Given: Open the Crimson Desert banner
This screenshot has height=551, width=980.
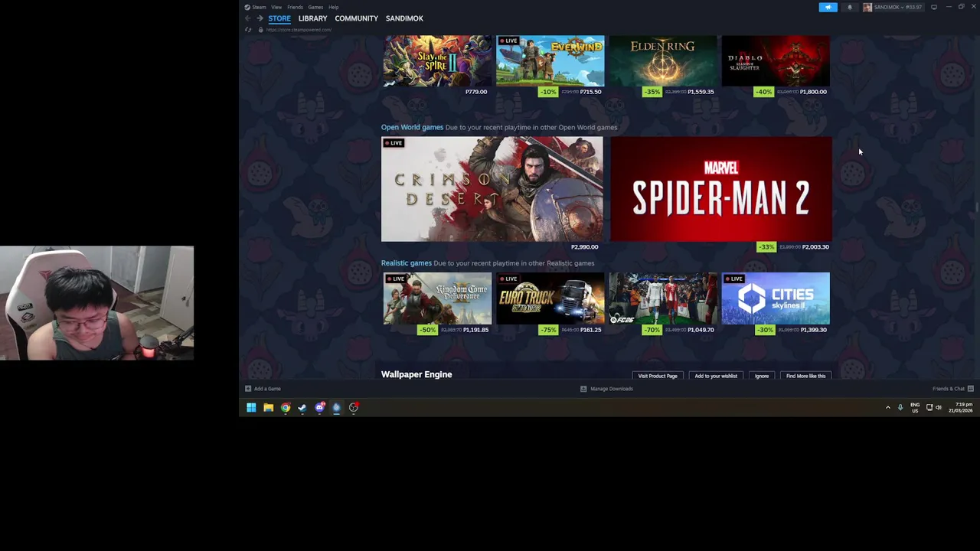Looking at the screenshot, I should click(492, 189).
